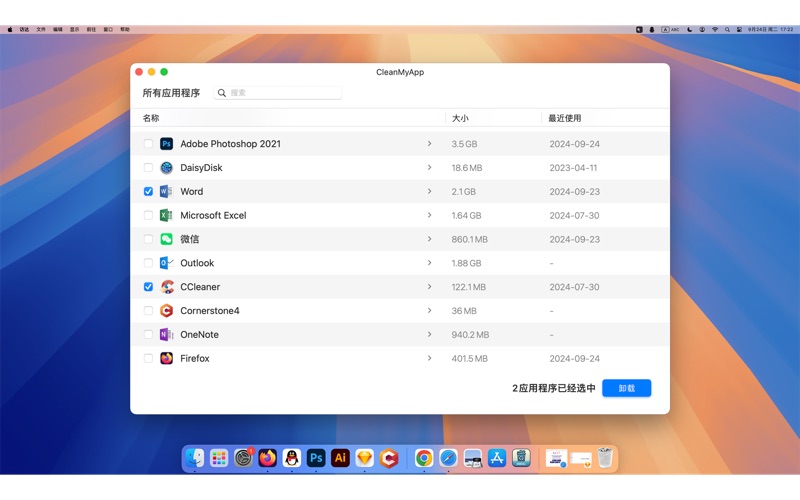
Task: Click the magnifier icon in search field
Action: click(x=221, y=93)
